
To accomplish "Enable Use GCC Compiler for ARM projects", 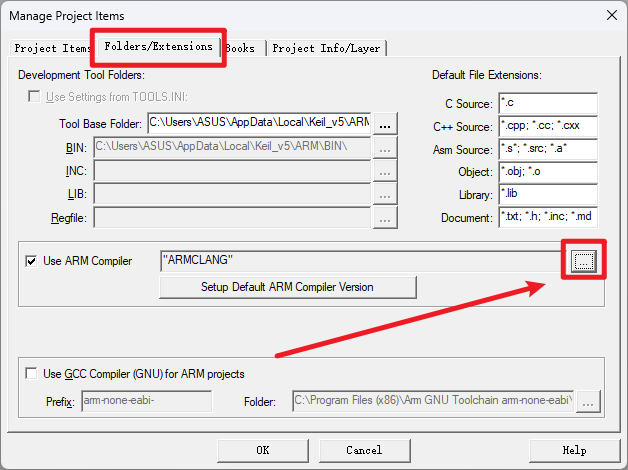I will [x=33, y=374].
